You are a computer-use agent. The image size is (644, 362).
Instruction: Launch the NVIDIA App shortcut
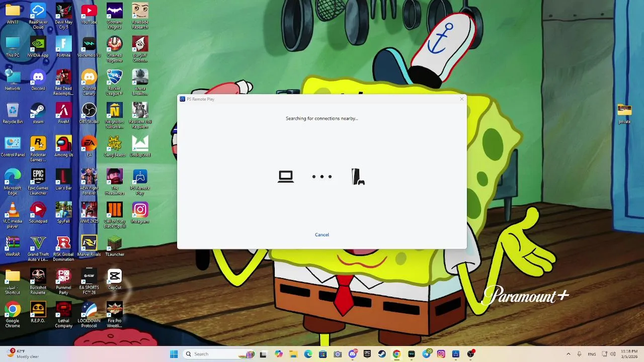tap(38, 48)
